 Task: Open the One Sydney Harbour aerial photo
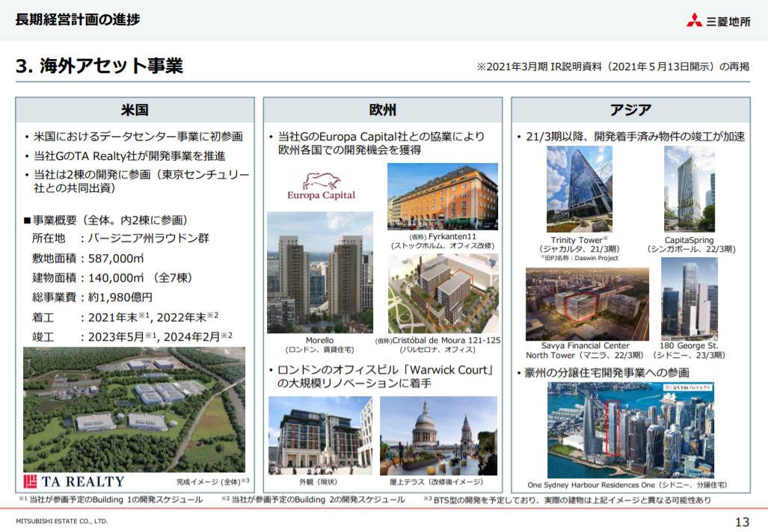pos(631,430)
